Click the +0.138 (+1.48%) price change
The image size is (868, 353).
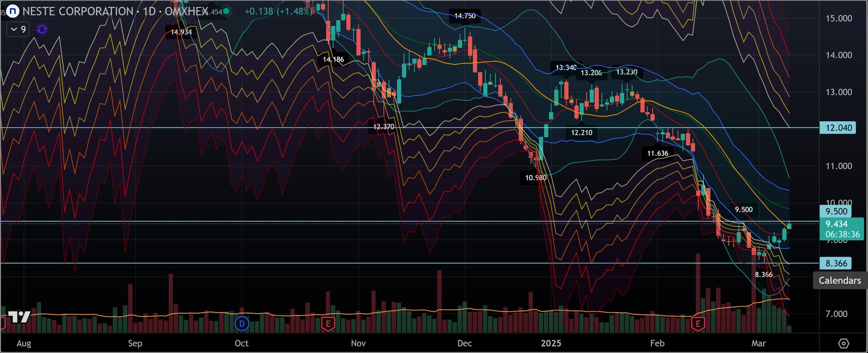(278, 11)
